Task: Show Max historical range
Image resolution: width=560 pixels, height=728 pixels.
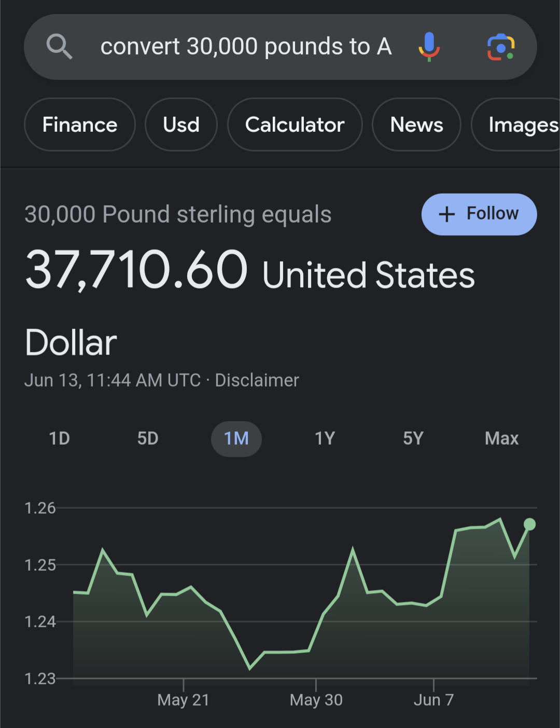Action: click(501, 438)
